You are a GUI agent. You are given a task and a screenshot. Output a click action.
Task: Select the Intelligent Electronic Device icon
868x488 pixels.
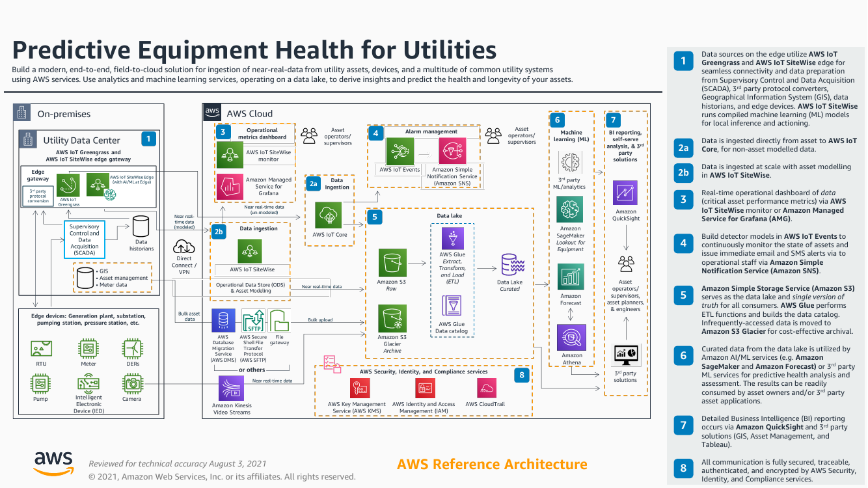[x=88, y=384]
